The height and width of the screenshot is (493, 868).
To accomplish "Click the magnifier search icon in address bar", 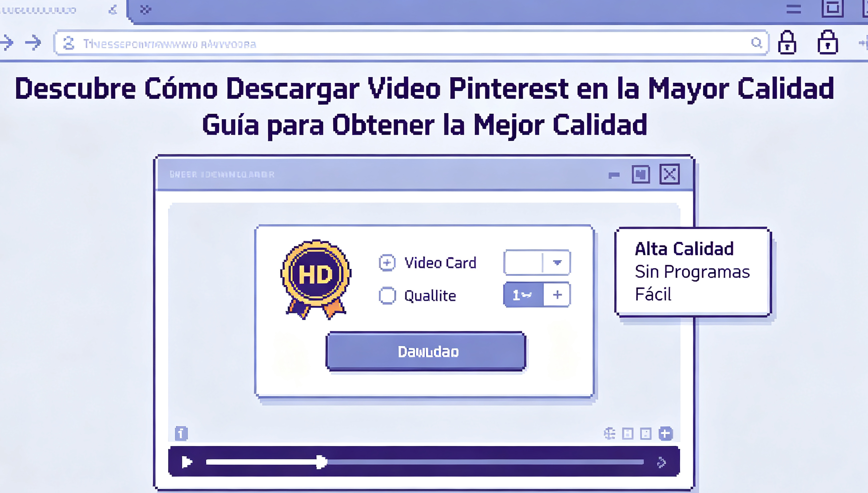I will 756,43.
